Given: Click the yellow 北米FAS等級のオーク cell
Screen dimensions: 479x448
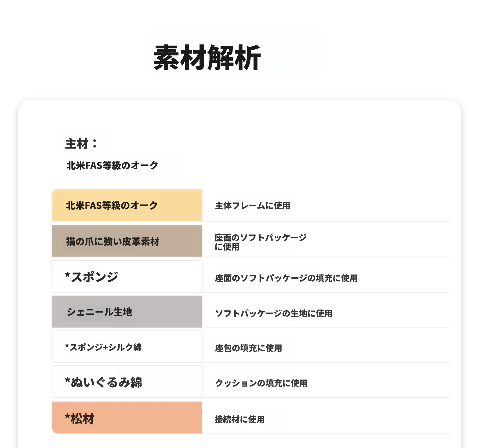Looking at the screenshot, I should pos(127,205).
